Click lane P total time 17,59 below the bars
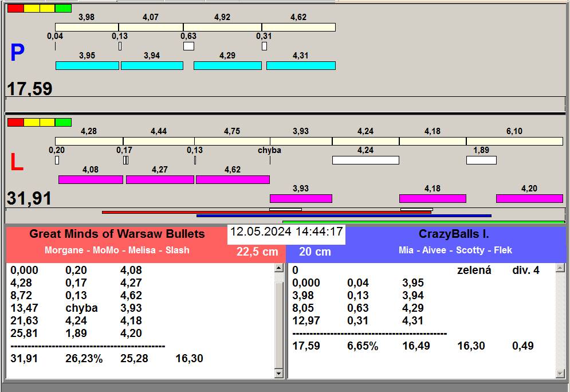Viewport: 570px width, 392px height. 30,89
